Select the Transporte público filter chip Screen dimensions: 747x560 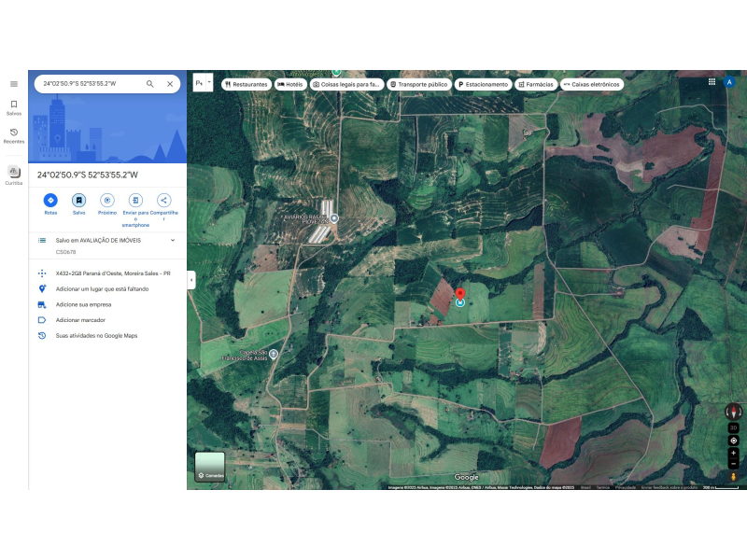418,84
